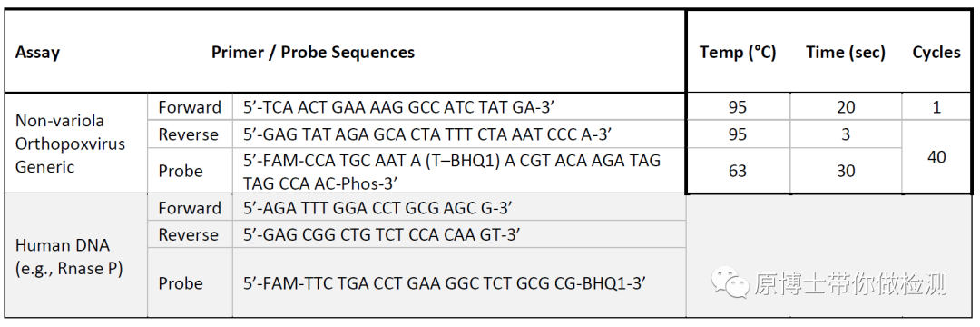Select the Primer / Probe Sequences header
This screenshot has width=980, height=327.
click(312, 52)
